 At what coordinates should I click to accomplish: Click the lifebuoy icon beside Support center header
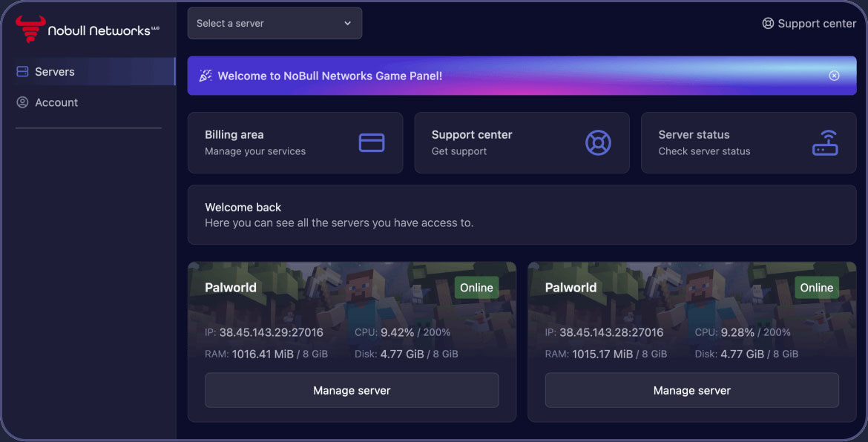(768, 24)
